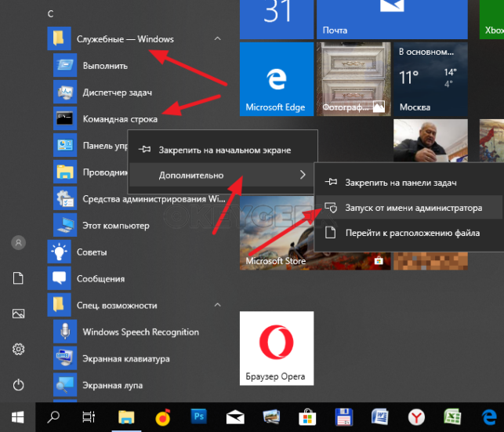Collapse the Служебные — Windows folder chevron
The image size is (504, 432).
click(218, 38)
